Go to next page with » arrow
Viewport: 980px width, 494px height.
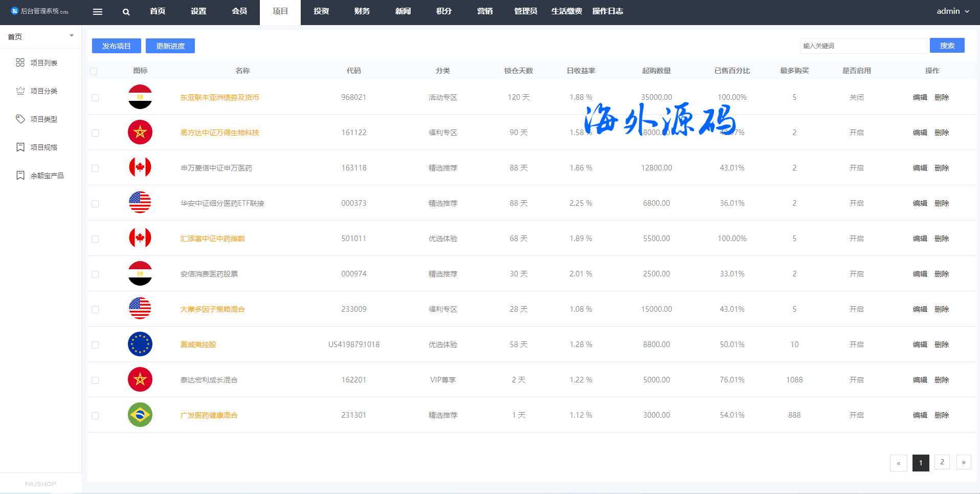click(x=963, y=462)
